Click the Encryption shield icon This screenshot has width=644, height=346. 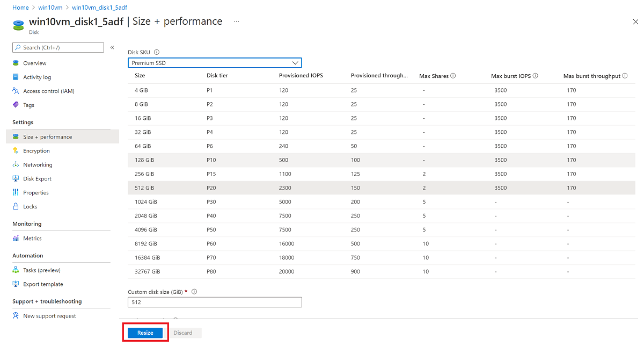pos(16,151)
